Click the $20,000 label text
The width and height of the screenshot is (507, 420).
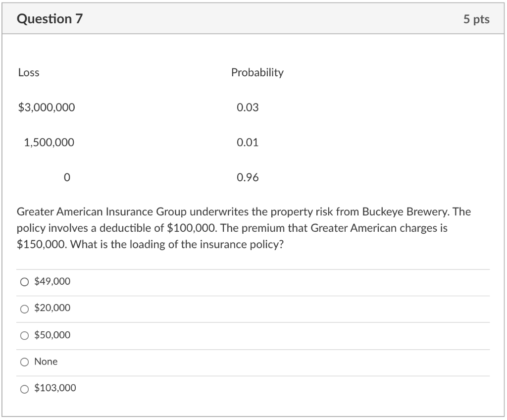[x=51, y=308]
